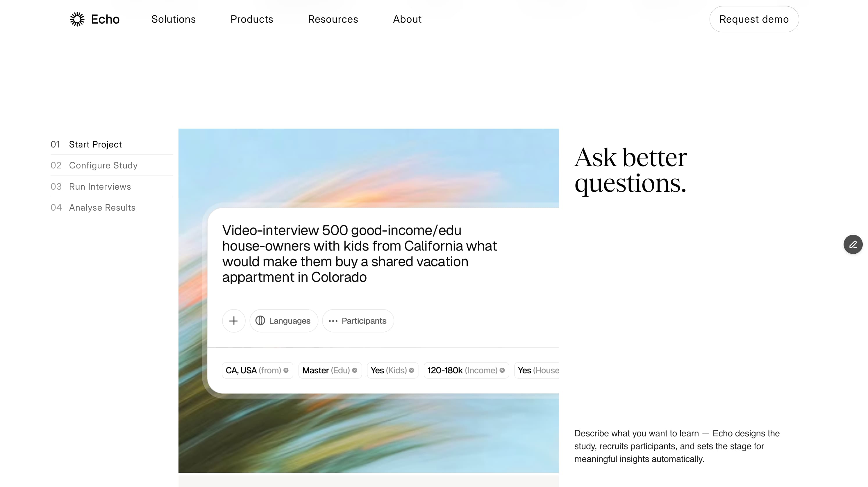868x487 pixels.
Task: Remove the Yes (Kids) filter chip
Action: point(411,370)
